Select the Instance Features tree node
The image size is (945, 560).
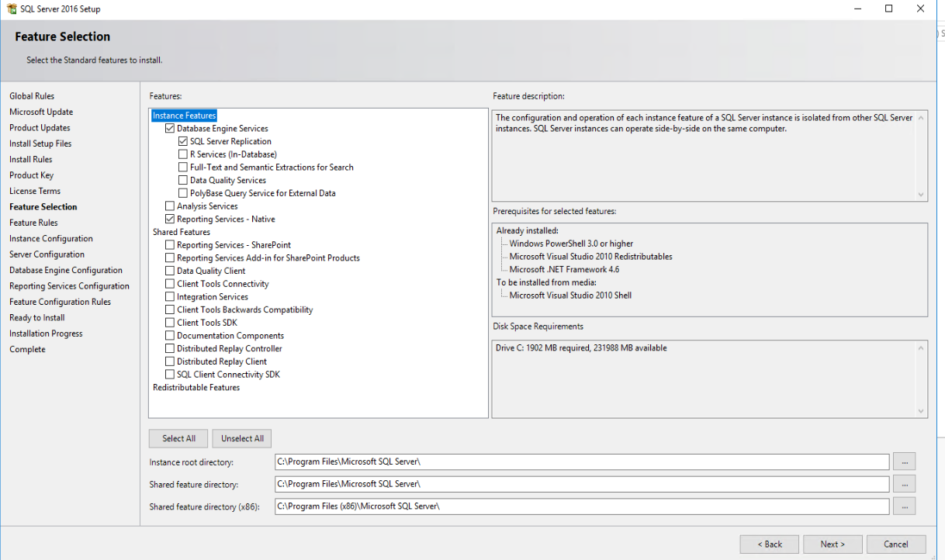pyautogui.click(x=184, y=115)
